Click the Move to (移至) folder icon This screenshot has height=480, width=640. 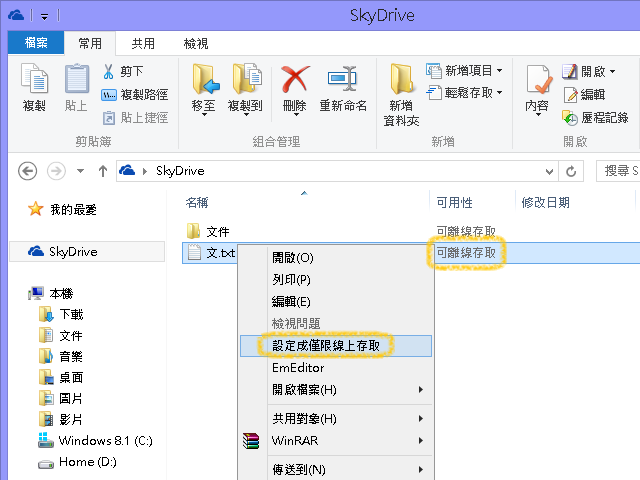click(205, 78)
